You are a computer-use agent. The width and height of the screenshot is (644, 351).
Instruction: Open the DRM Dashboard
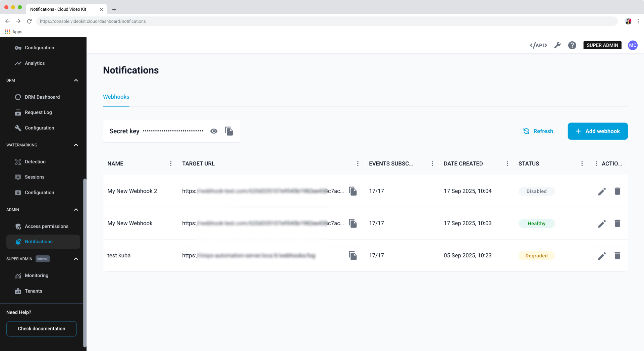(x=42, y=97)
